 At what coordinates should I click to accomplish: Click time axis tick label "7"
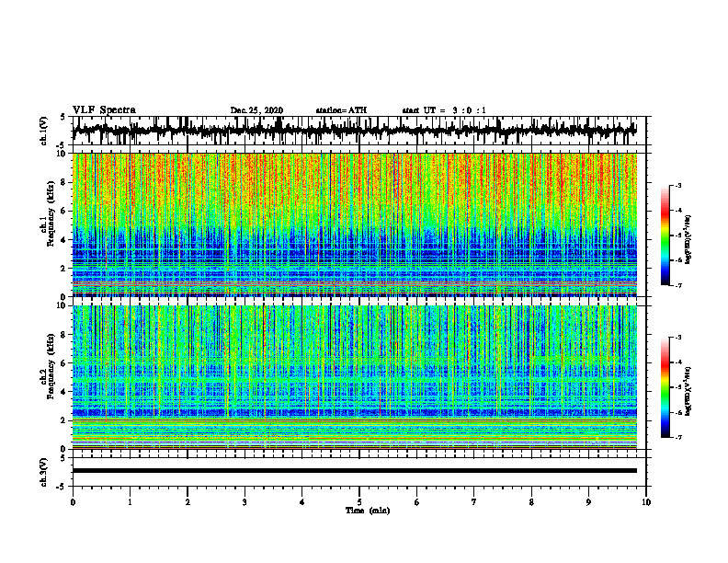pyautogui.click(x=474, y=502)
